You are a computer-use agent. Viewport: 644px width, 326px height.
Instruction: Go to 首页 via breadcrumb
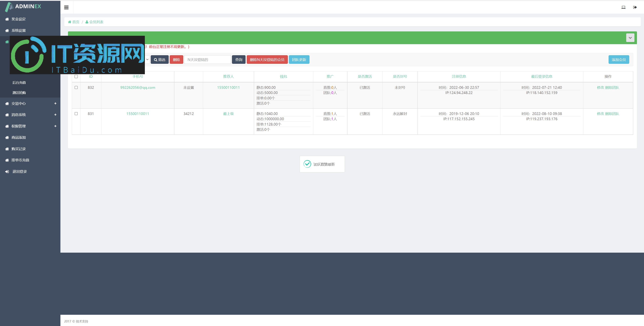coord(76,22)
